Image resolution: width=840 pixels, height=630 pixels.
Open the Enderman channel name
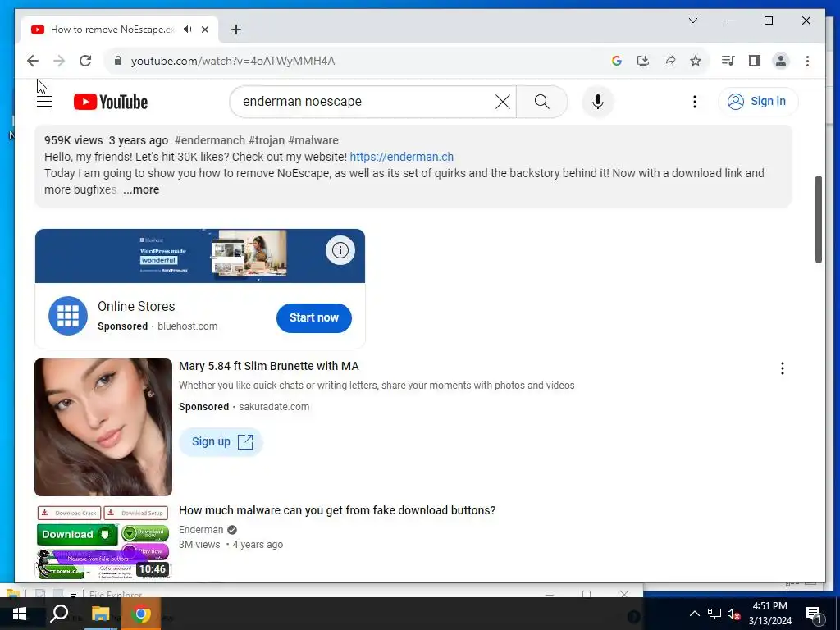tap(201, 530)
